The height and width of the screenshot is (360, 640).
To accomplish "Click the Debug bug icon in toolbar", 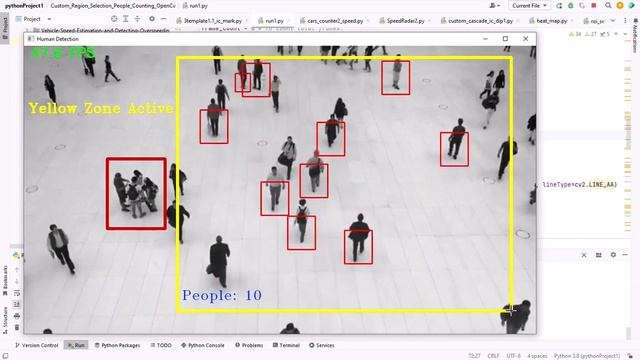I will tap(571, 6).
